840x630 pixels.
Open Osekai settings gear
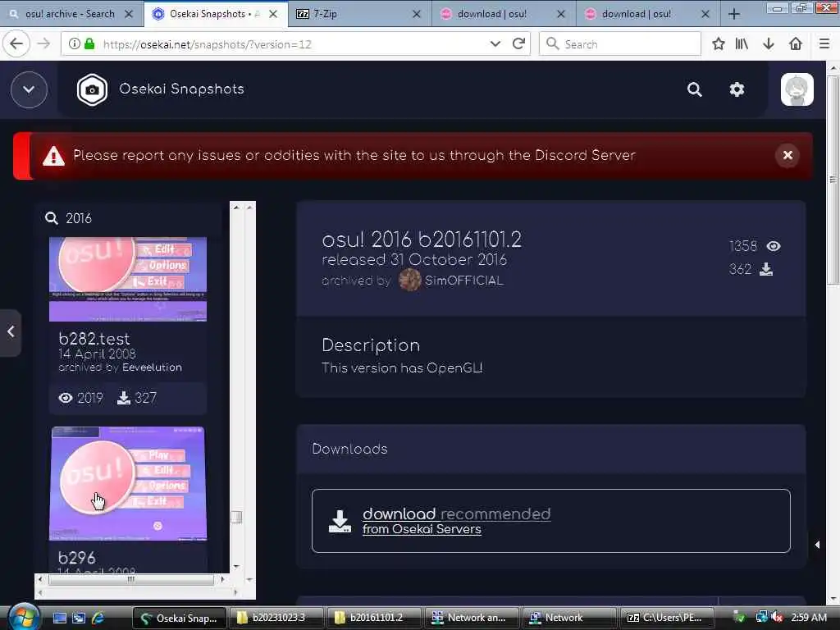(x=737, y=89)
